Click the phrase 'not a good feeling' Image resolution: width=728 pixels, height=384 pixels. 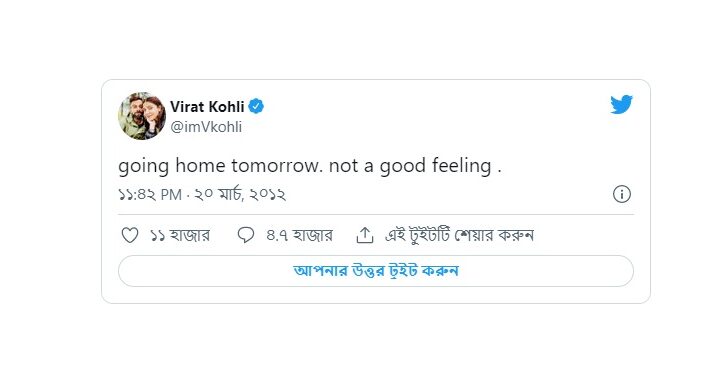[410, 166]
